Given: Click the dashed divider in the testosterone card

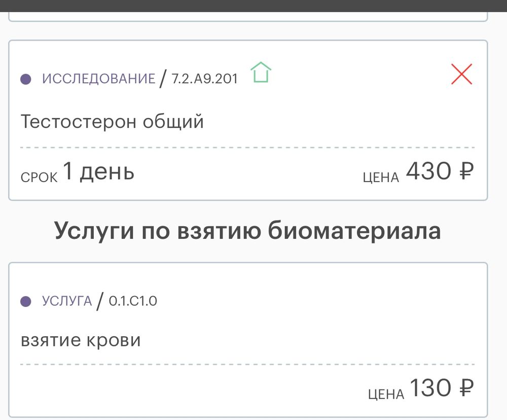Looking at the screenshot, I should pos(248,148).
